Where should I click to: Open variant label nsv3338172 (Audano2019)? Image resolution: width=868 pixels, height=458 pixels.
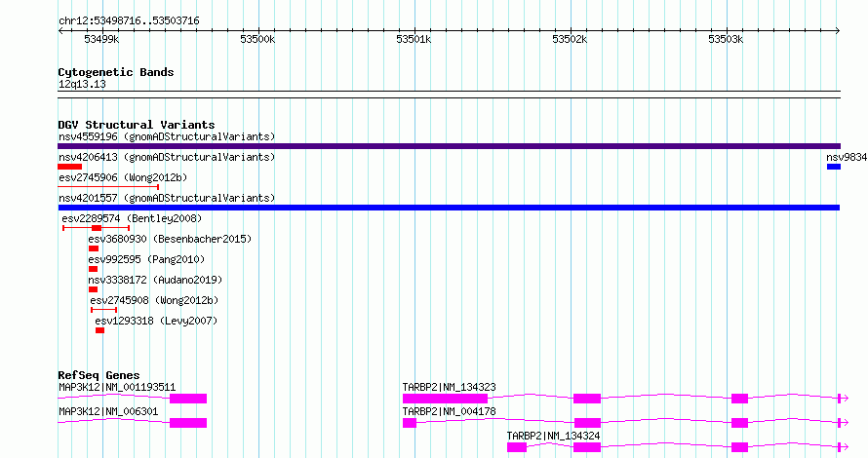(155, 280)
